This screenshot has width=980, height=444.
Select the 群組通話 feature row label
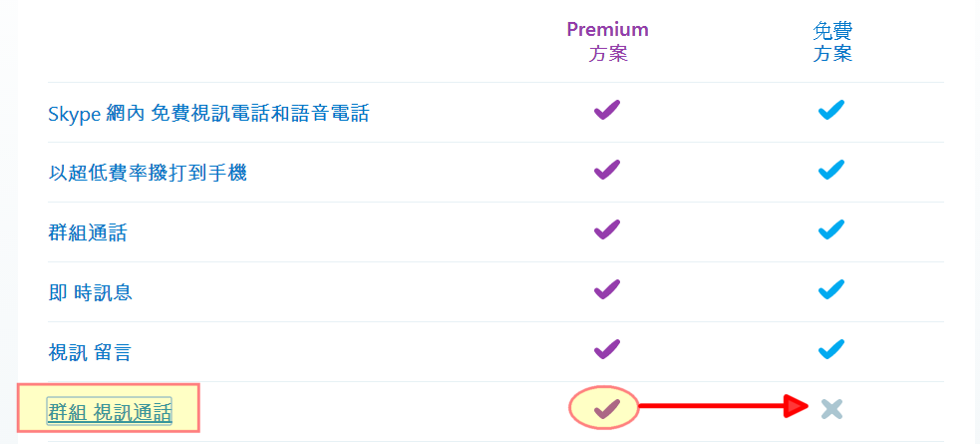coord(88,233)
